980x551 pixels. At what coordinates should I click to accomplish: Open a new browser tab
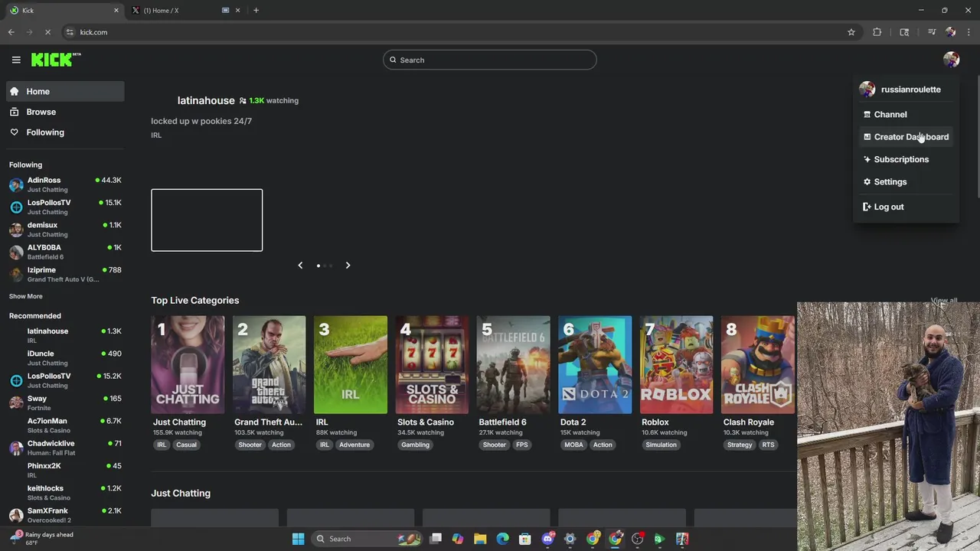click(x=256, y=10)
